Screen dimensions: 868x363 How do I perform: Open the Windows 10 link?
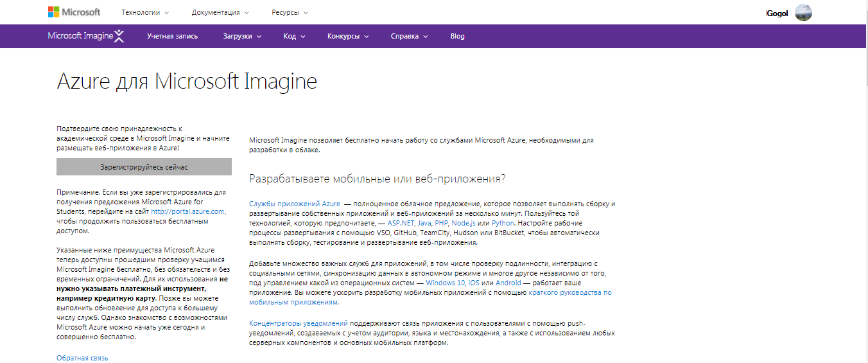[x=446, y=283]
